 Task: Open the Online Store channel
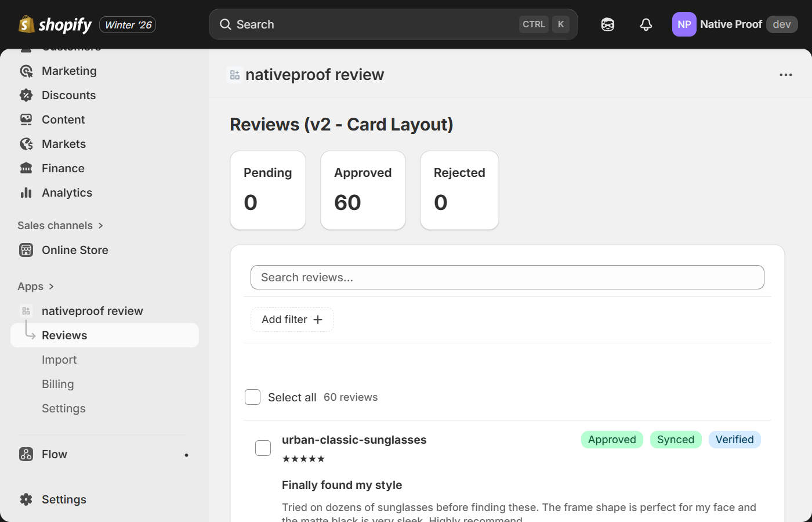pos(75,250)
